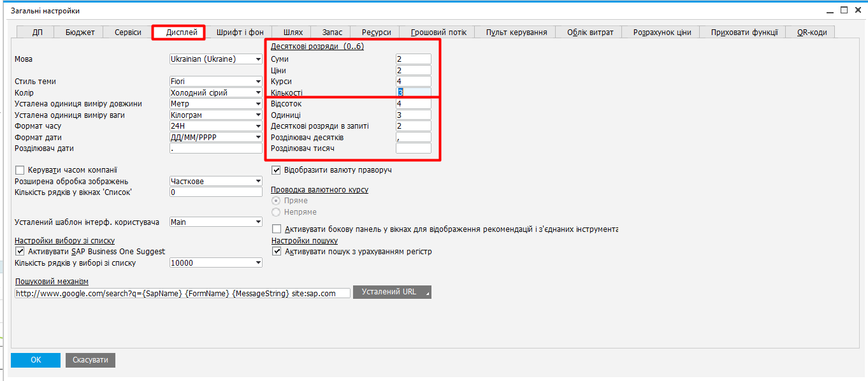868x381 pixels.
Task: Open the QR-коди tab
Action: pyautogui.click(x=811, y=32)
